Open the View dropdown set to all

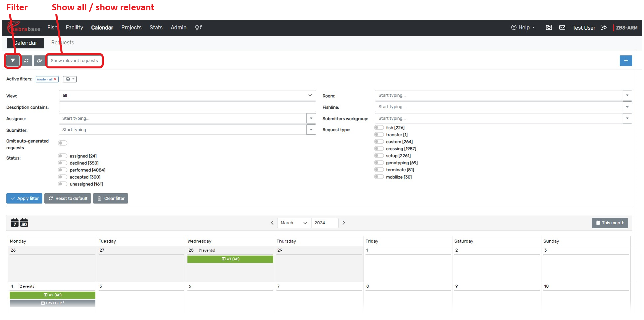click(187, 95)
